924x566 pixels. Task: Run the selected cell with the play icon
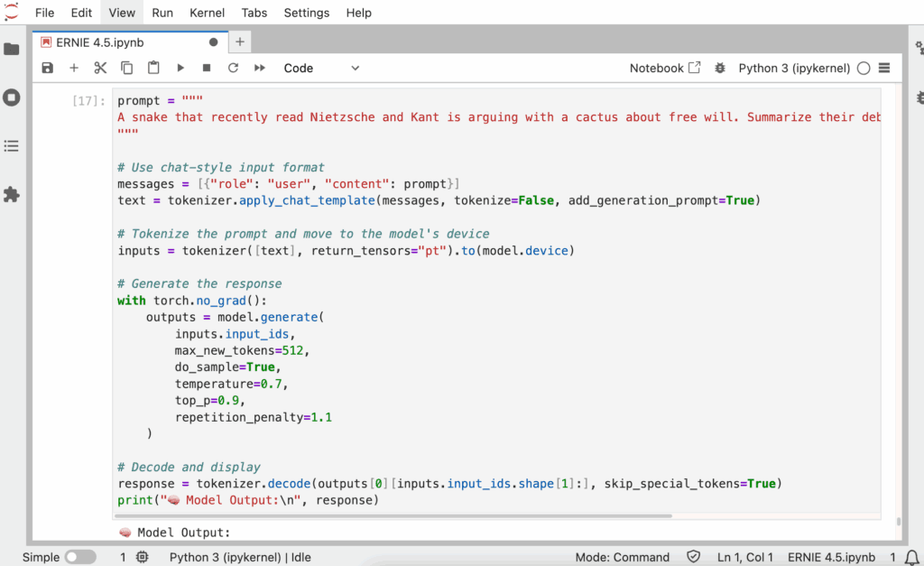pos(180,68)
